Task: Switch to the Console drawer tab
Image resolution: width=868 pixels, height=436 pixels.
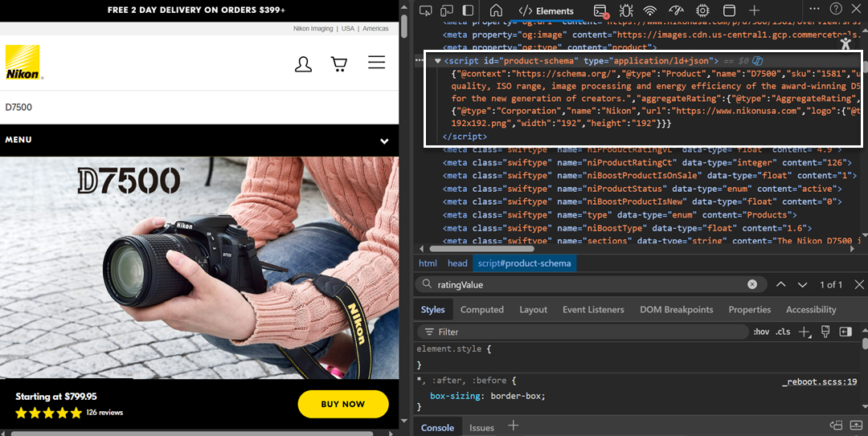Action: point(437,428)
